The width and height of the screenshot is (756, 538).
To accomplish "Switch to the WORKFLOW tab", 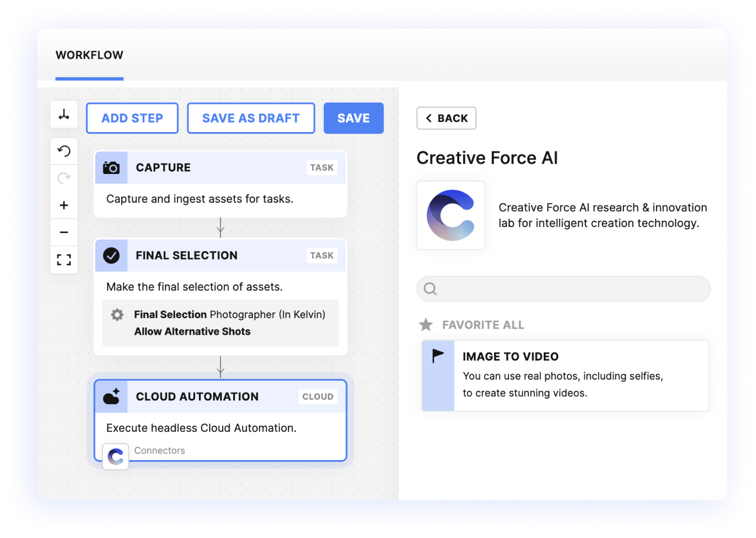I will coord(89,55).
